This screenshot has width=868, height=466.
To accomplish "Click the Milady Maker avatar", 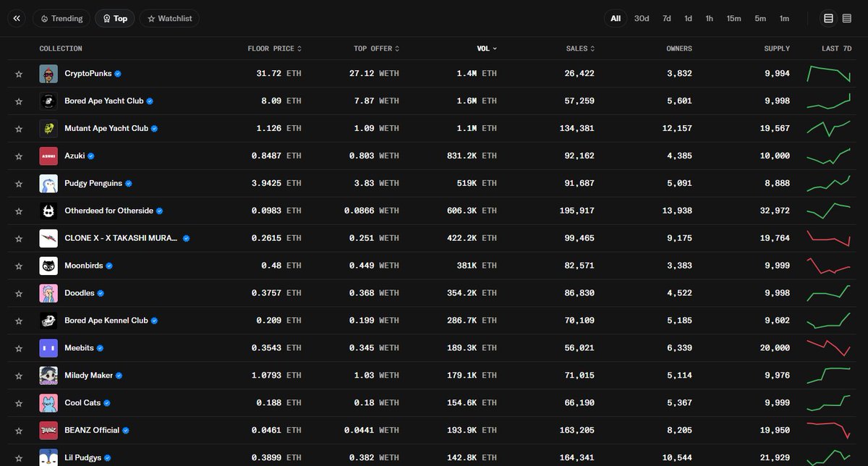I will (x=48, y=376).
